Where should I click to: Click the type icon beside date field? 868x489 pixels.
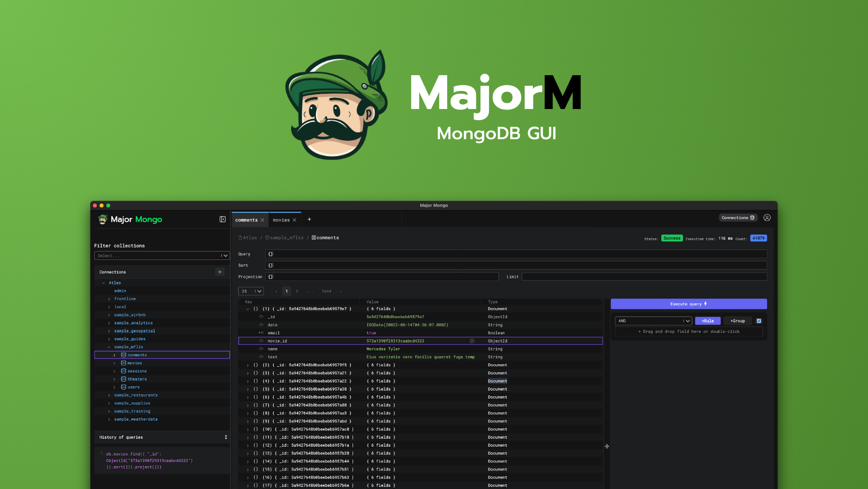261,325
